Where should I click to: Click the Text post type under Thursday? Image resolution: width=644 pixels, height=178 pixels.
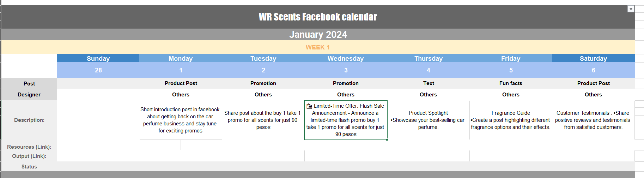point(429,83)
